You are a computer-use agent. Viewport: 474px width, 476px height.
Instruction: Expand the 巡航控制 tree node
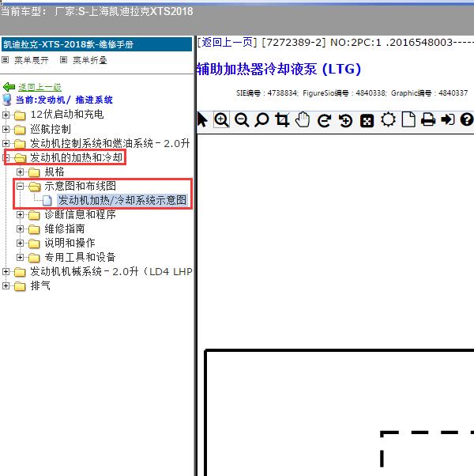point(6,129)
